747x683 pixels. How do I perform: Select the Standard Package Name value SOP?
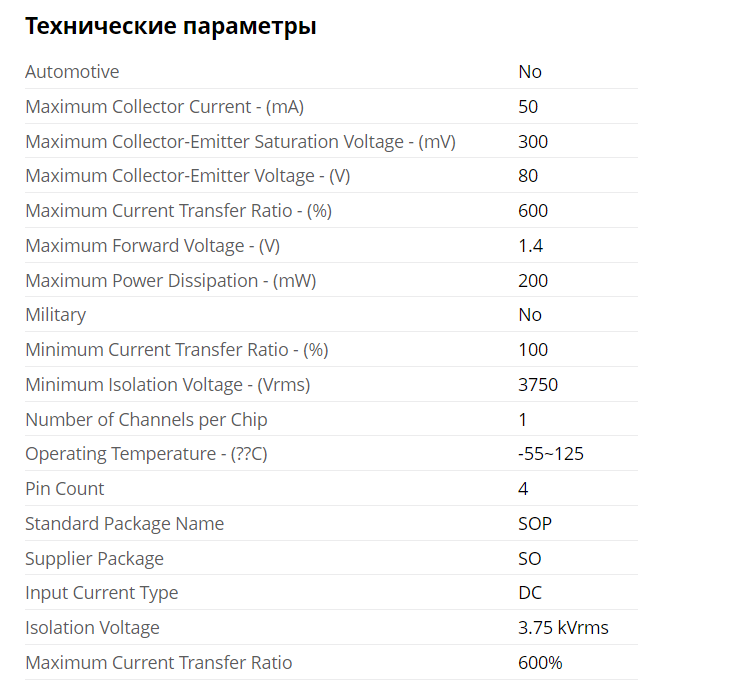(535, 524)
